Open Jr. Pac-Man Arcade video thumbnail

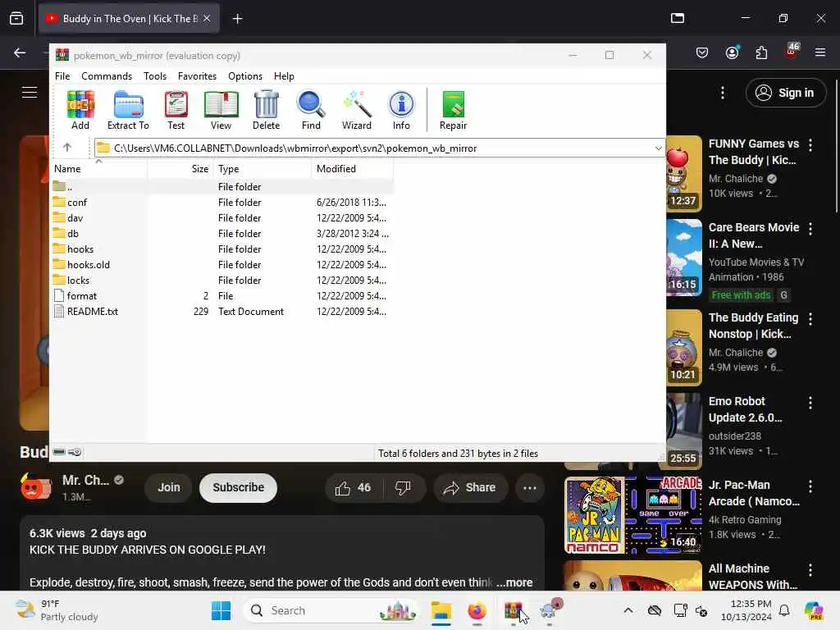[632, 514]
